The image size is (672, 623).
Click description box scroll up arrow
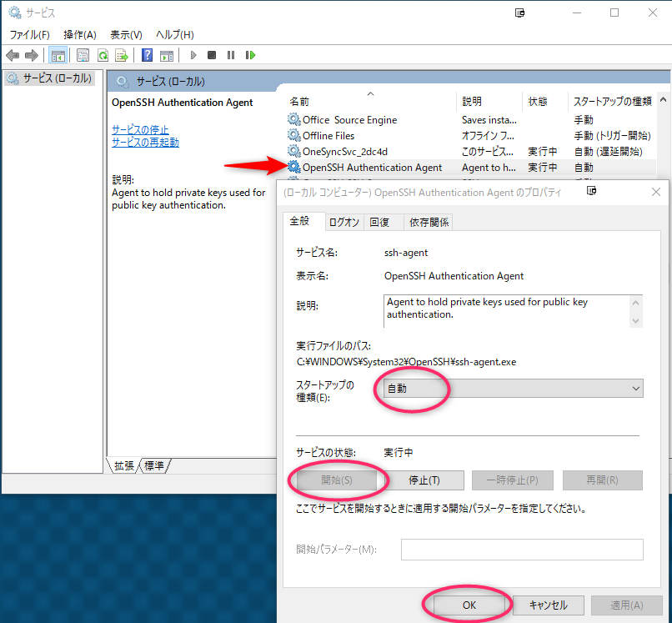pos(636,303)
